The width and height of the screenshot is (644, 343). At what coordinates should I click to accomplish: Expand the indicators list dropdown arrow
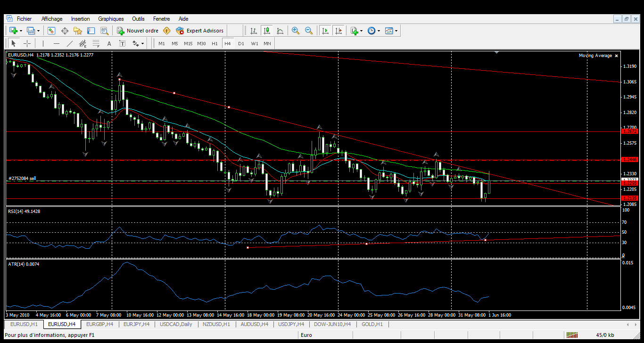pyautogui.click(x=361, y=31)
